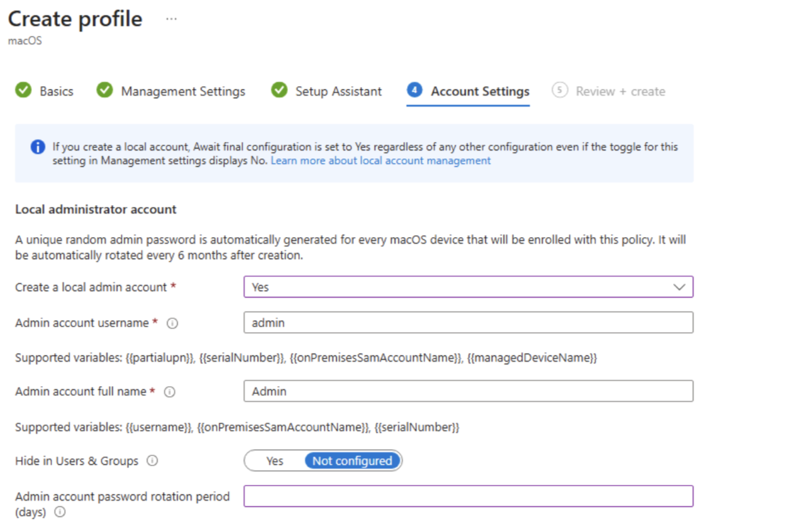Click inside the Admin account full name field

click(x=468, y=391)
